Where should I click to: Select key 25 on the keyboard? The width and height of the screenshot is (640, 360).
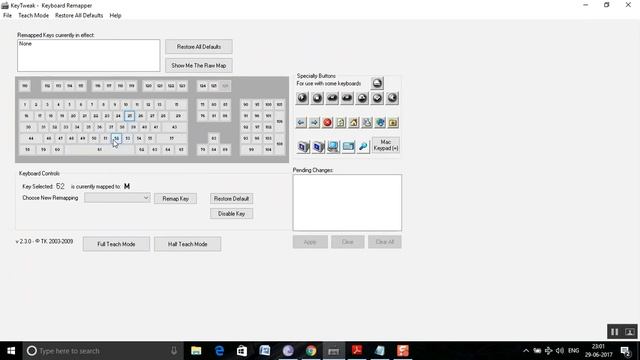click(x=129, y=116)
